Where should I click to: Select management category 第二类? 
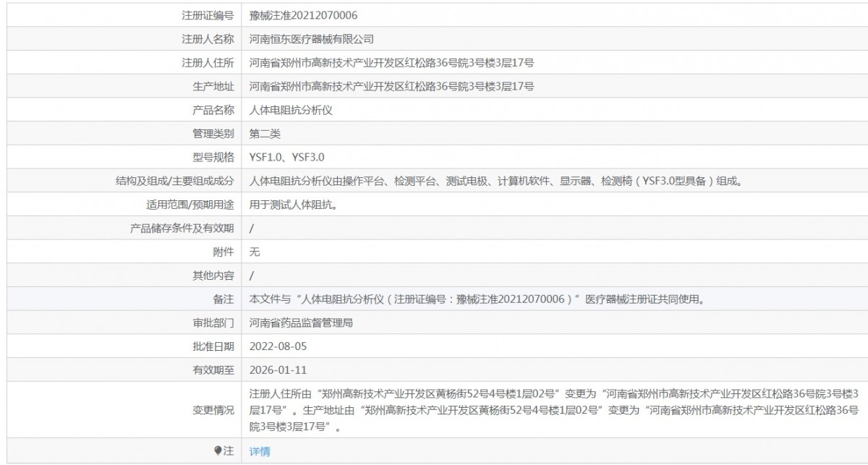[264, 134]
